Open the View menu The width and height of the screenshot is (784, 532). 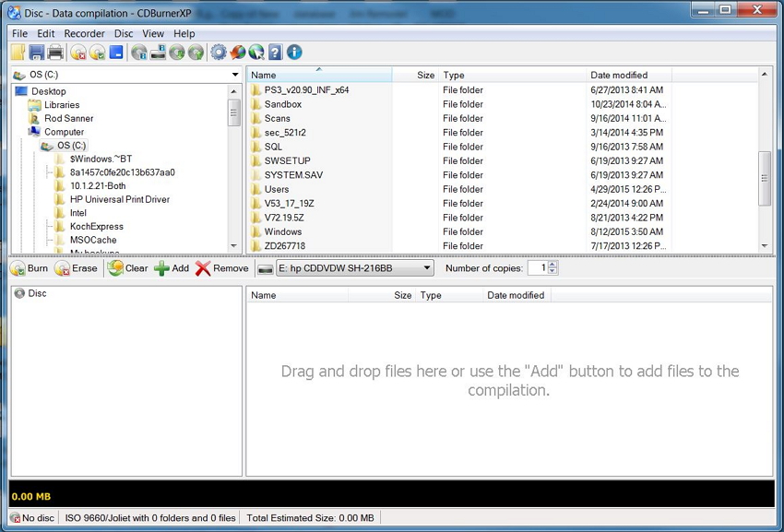[x=153, y=33]
